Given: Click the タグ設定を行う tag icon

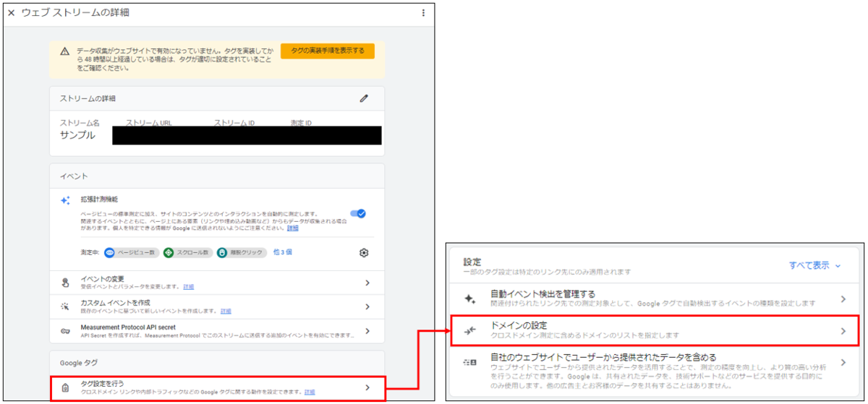Looking at the screenshot, I should (65, 388).
